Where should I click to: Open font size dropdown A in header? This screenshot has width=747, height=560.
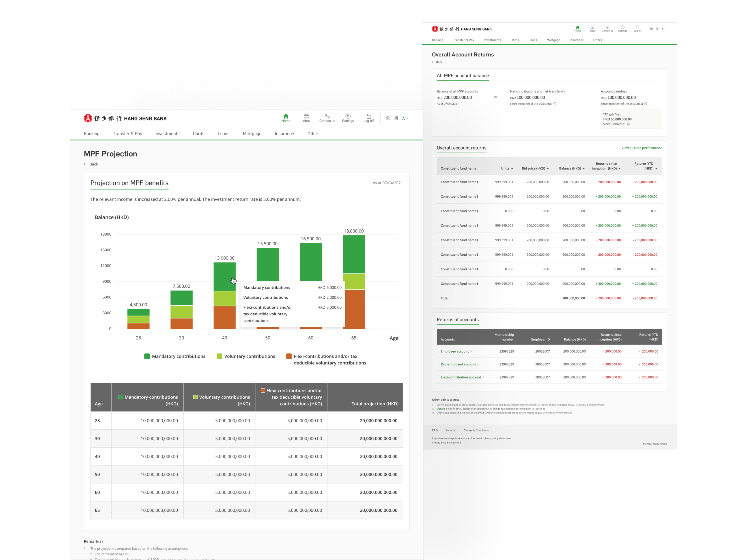click(x=405, y=118)
